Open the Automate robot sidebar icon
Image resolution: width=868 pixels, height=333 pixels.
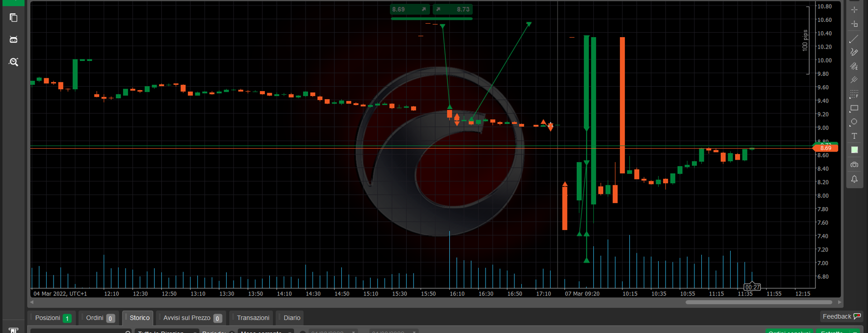pyautogui.click(x=13, y=40)
